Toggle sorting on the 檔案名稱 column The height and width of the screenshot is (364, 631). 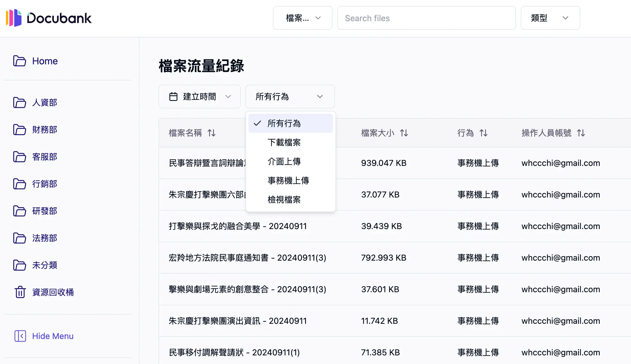[212, 133]
